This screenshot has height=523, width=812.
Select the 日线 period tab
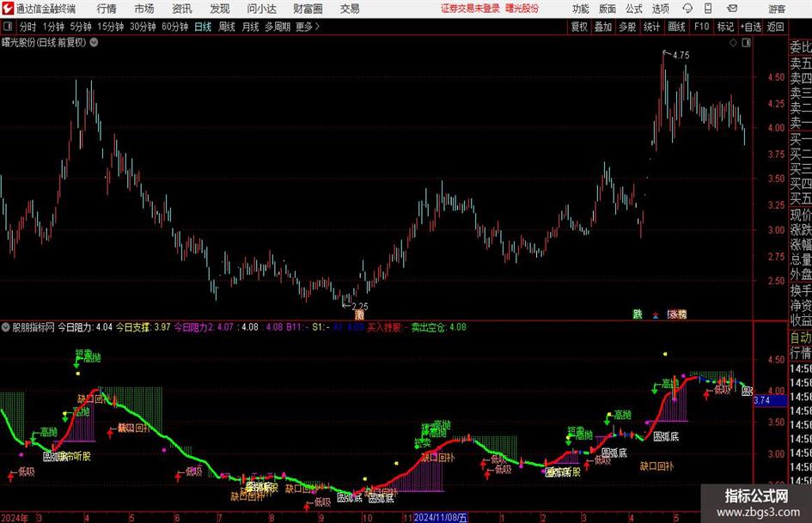[203, 27]
